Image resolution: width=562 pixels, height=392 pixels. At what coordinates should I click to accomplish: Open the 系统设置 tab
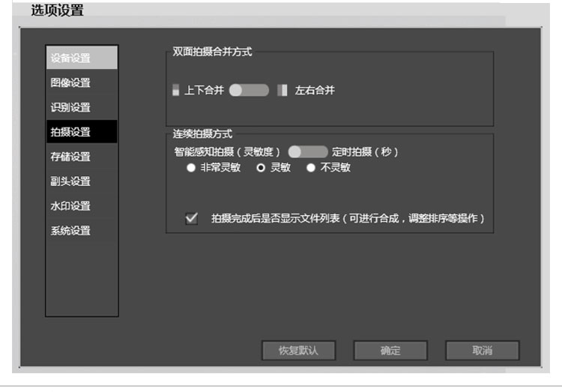point(82,231)
